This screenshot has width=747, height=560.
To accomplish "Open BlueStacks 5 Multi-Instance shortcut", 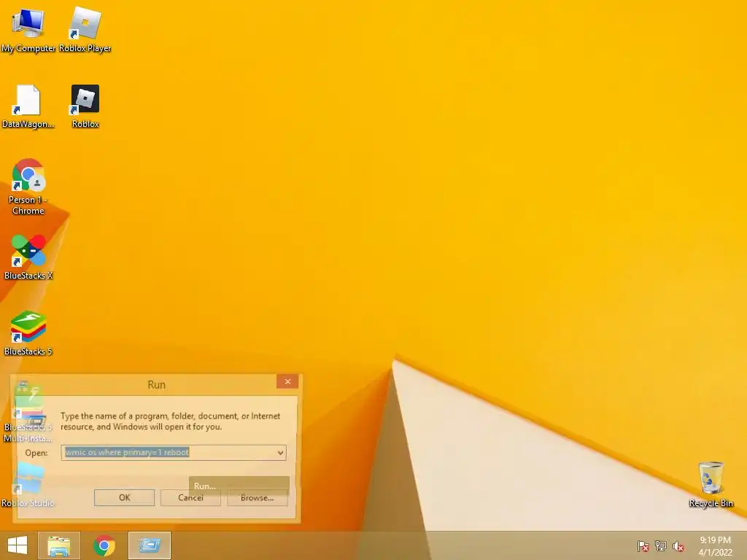I will click(28, 413).
